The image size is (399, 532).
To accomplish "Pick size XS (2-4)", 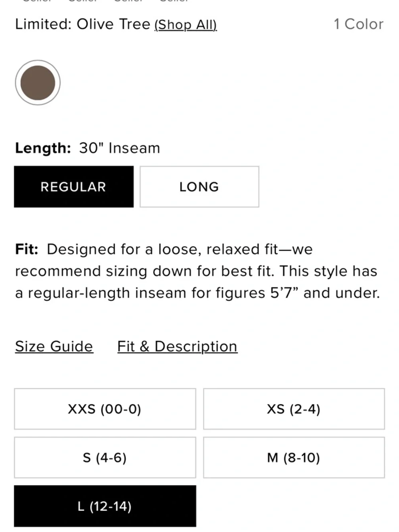I will (294, 409).
